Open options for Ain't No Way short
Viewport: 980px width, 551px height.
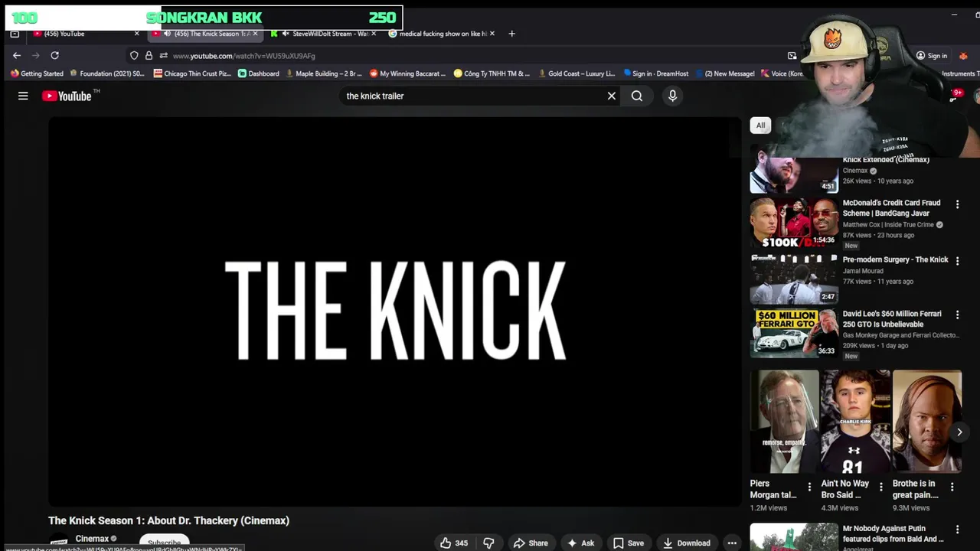tap(880, 487)
